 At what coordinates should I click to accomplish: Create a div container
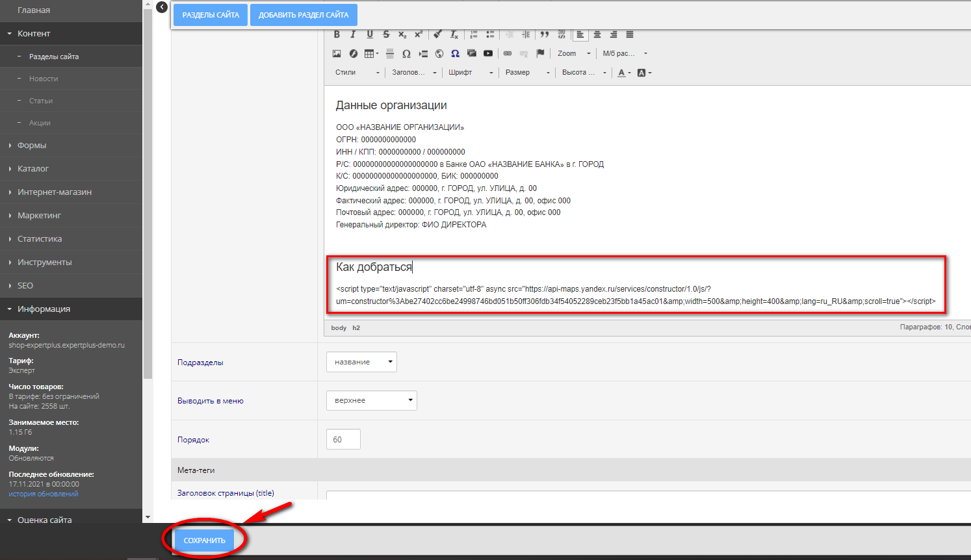(x=562, y=34)
